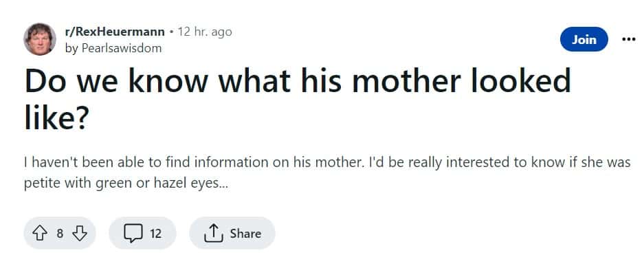This screenshot has height=277, width=644.
Task: Open the three-dot more options menu
Action: (628, 39)
